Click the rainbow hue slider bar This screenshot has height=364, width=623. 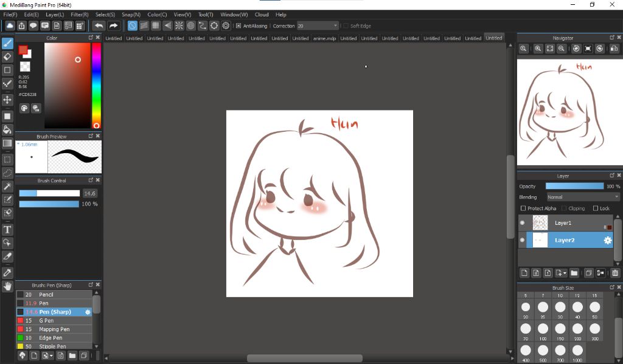pos(96,85)
